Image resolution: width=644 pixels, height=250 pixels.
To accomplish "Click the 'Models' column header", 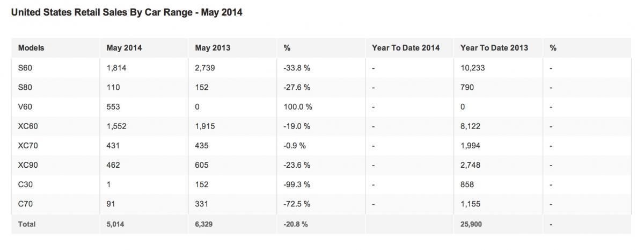I will [31, 48].
